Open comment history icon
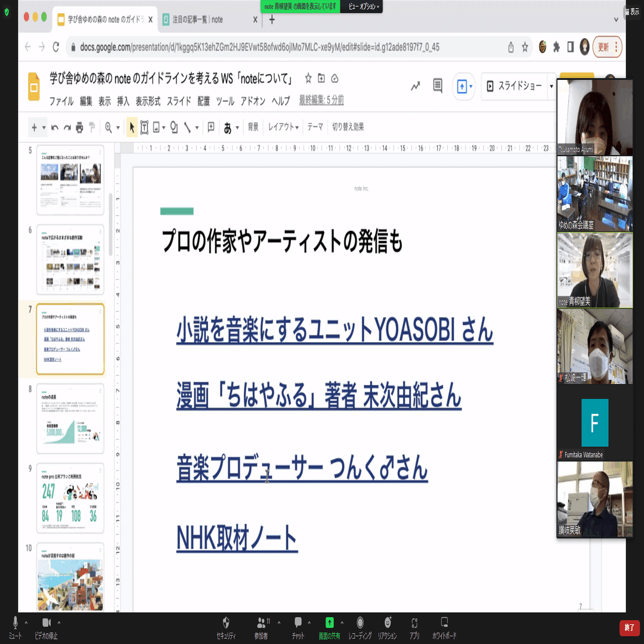Viewport: 644px width, 644px height. [438, 86]
